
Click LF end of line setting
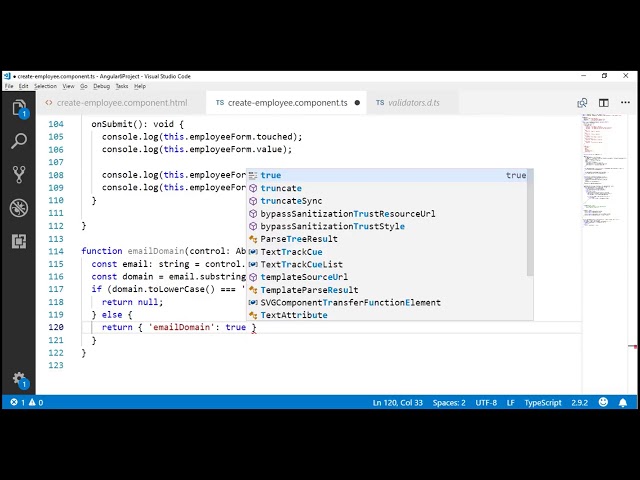510,403
